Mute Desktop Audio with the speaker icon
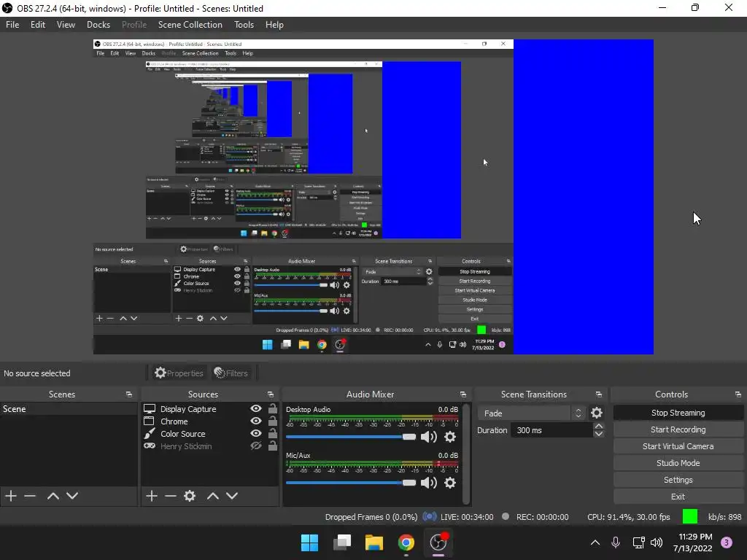This screenshot has height=560, width=747. (429, 437)
